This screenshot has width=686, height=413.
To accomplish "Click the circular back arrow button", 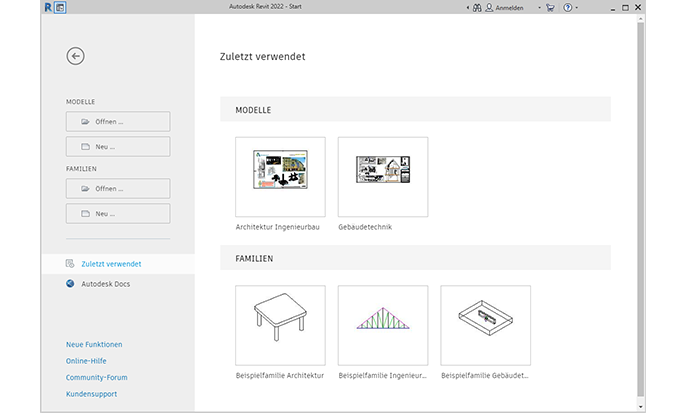I will (75, 56).
